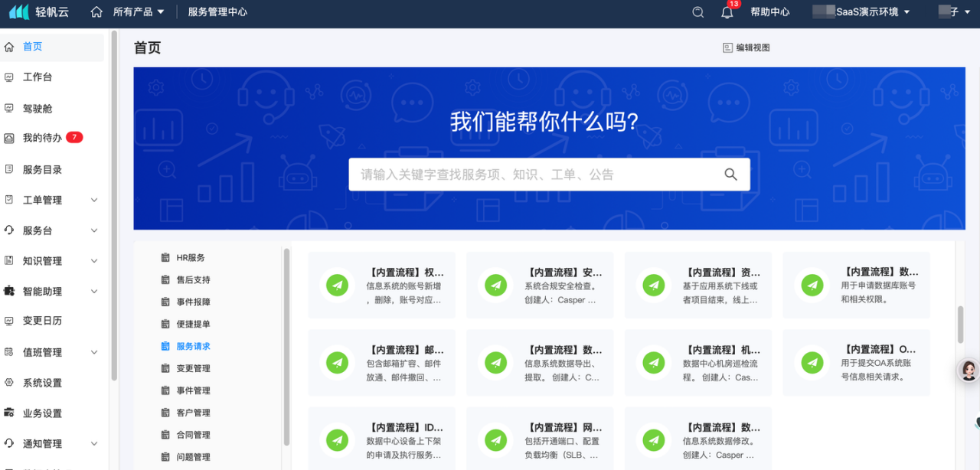This screenshot has height=470, width=980.
Task: Click the 变更日历 sidebar icon
Action: pyautogui.click(x=9, y=321)
